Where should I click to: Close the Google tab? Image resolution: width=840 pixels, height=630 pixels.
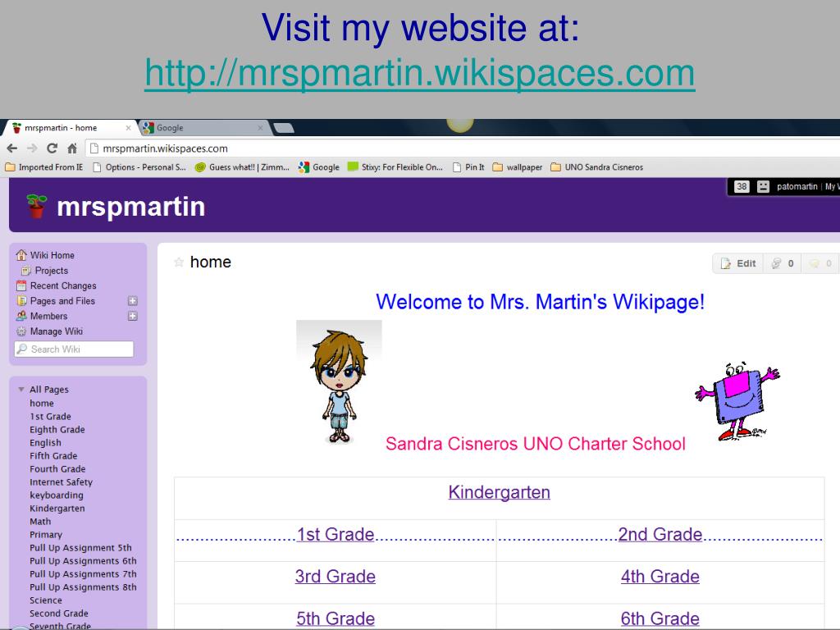point(260,128)
